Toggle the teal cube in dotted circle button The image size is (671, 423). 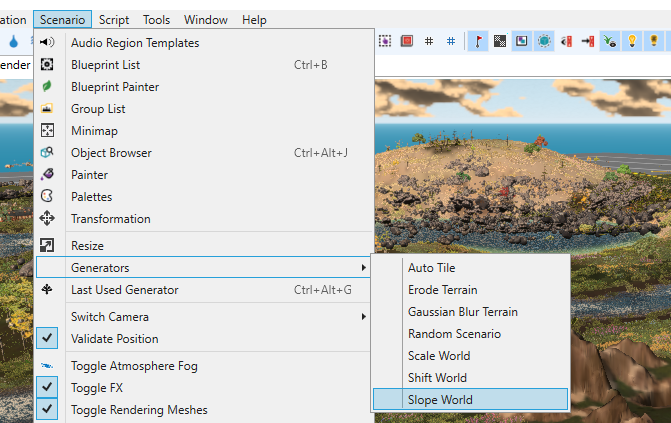[x=544, y=41]
